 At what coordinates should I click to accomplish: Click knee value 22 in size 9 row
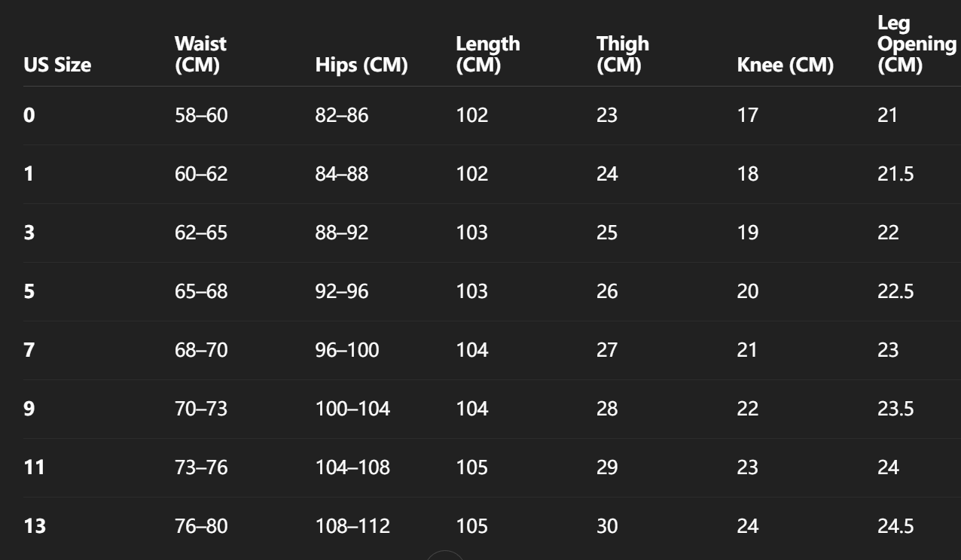point(748,409)
